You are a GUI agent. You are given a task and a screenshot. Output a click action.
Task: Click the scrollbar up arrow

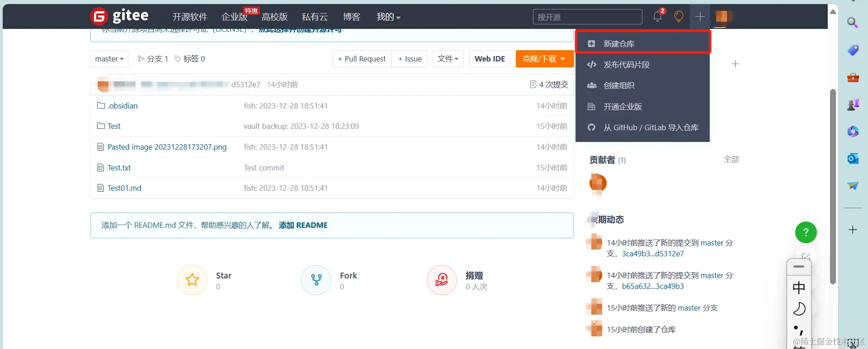[833, 12]
